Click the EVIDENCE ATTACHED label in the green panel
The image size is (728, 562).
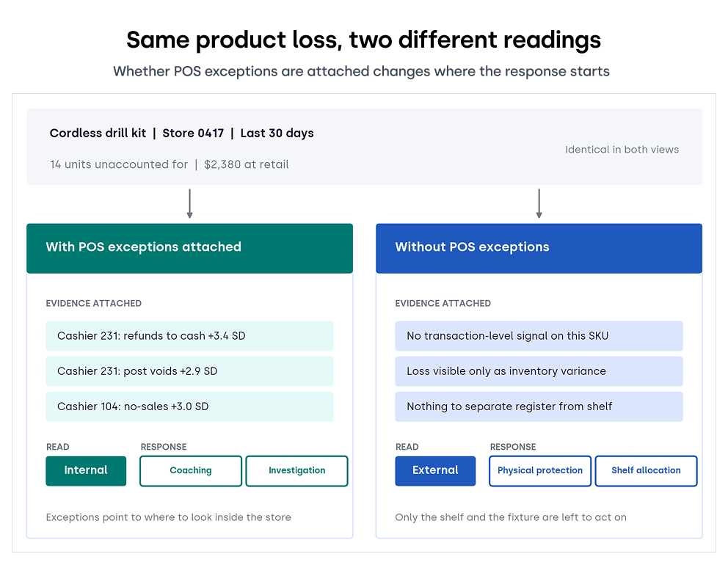point(94,304)
